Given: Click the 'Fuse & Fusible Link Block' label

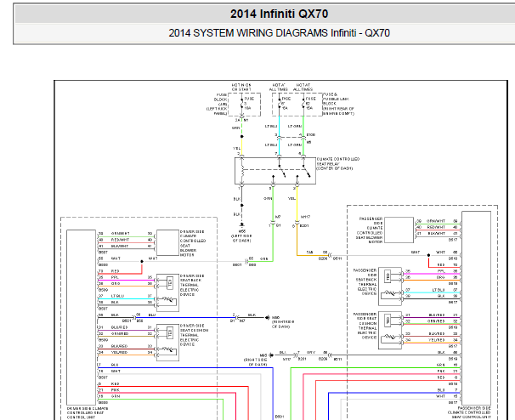Looking at the screenshot, I should coord(338,104).
